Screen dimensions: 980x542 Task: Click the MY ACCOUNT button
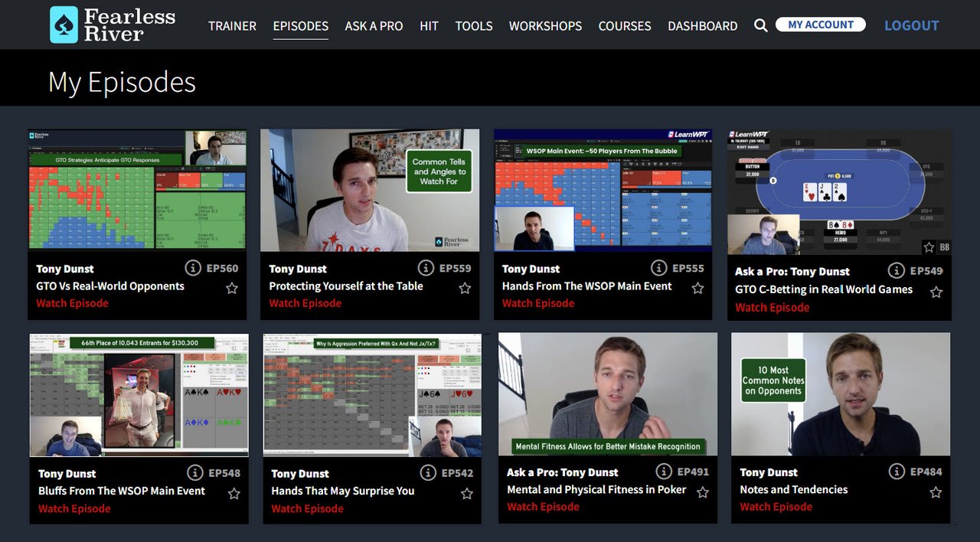pyautogui.click(x=821, y=24)
